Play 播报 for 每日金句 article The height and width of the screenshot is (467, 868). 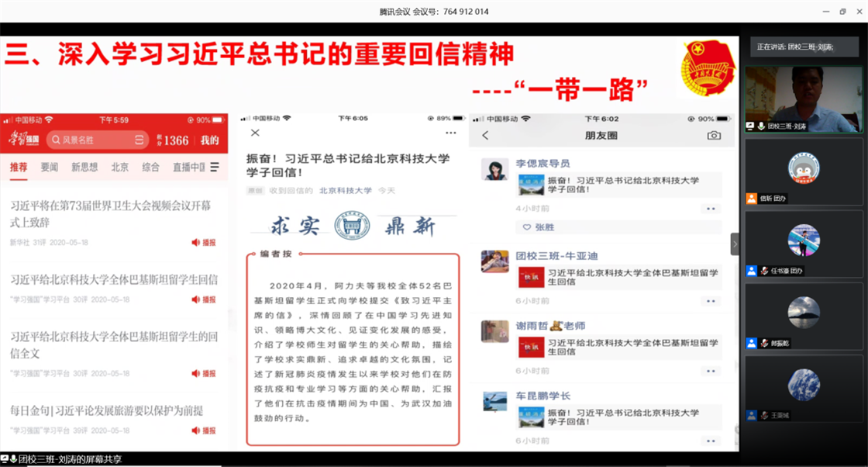point(204,431)
